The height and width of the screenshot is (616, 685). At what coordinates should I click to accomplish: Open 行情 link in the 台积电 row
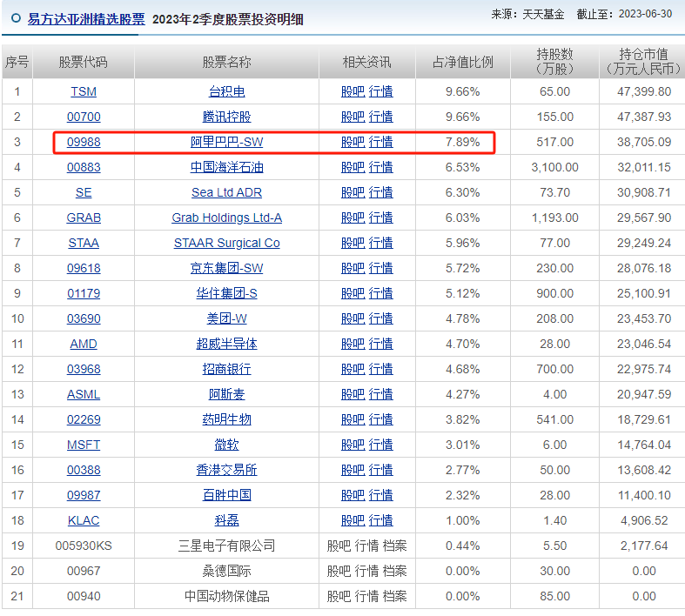(381, 91)
